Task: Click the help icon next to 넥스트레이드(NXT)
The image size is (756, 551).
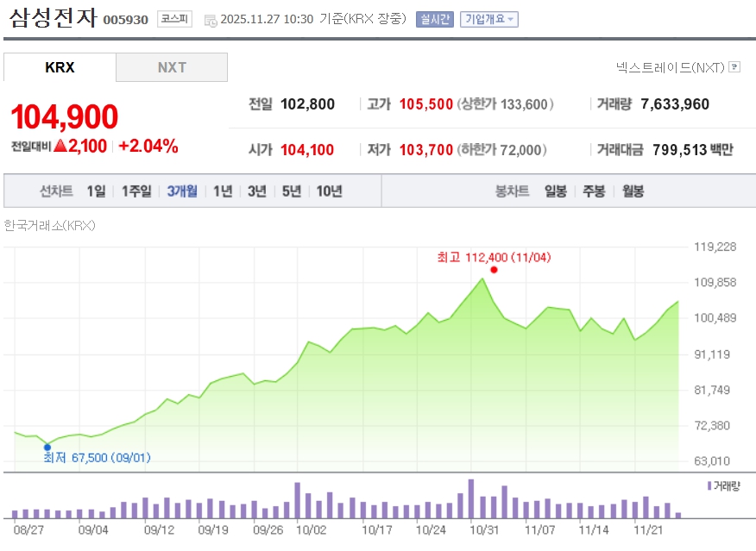Action: tap(734, 66)
